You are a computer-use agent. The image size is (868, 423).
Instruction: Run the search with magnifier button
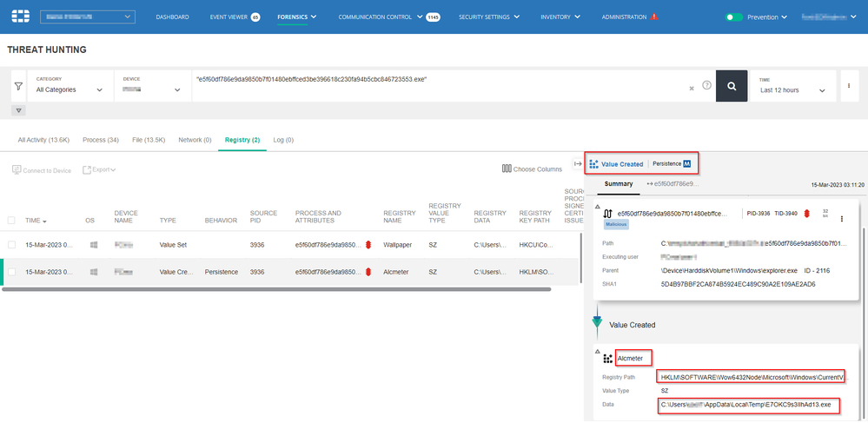pos(732,86)
